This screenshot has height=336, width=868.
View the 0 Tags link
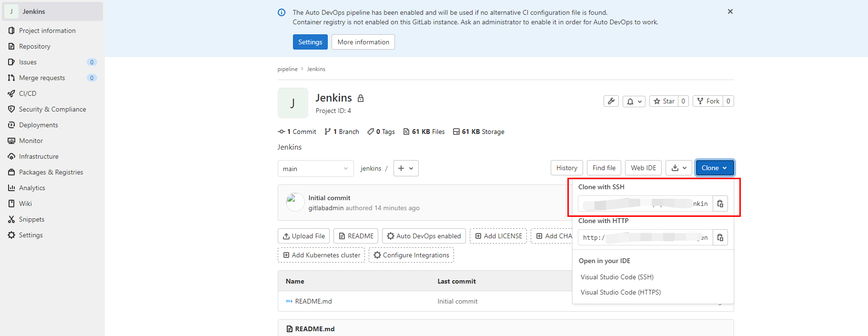381,132
